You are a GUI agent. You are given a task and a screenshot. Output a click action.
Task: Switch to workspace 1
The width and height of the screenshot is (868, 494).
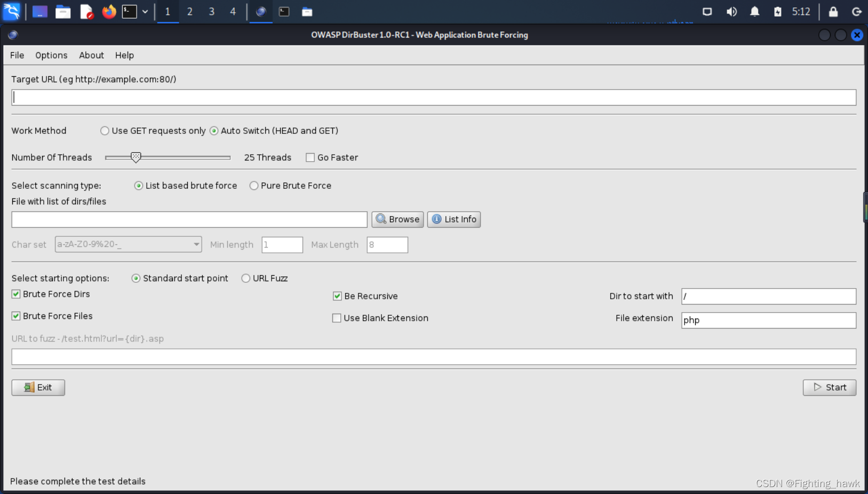[x=168, y=12]
